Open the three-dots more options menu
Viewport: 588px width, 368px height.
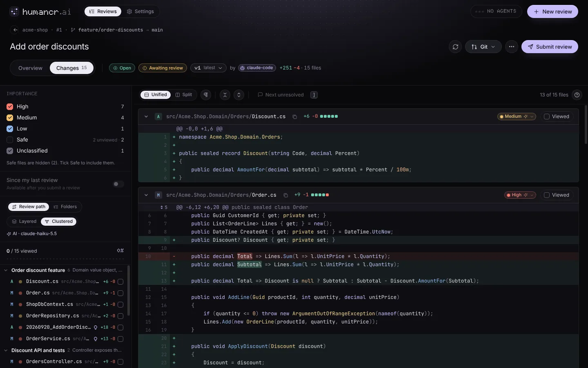pos(511,47)
